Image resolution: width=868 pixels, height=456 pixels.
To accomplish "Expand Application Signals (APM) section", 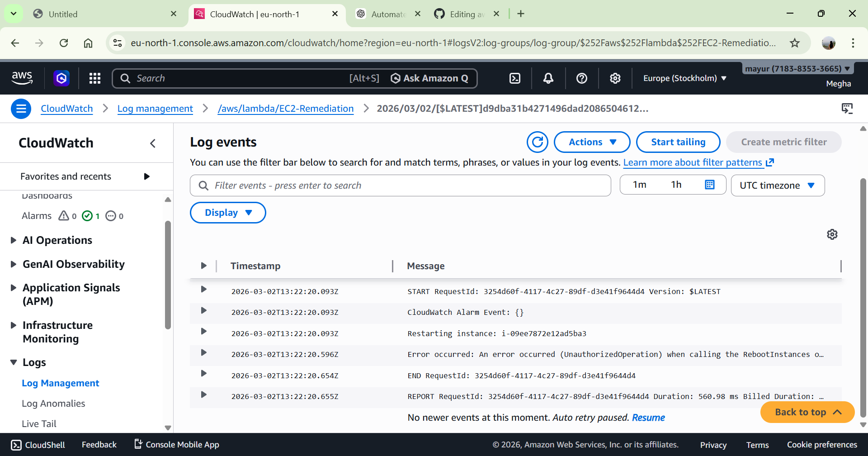I will click(14, 288).
